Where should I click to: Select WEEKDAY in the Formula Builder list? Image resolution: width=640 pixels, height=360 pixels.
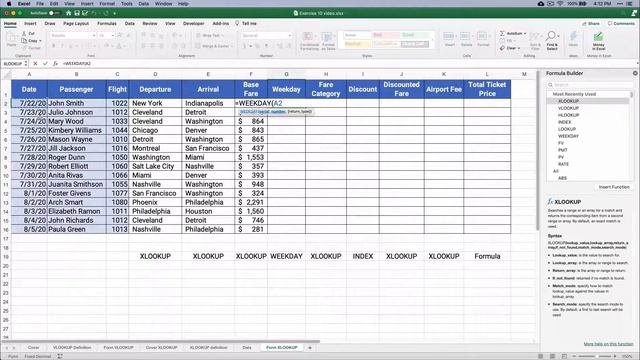point(568,136)
